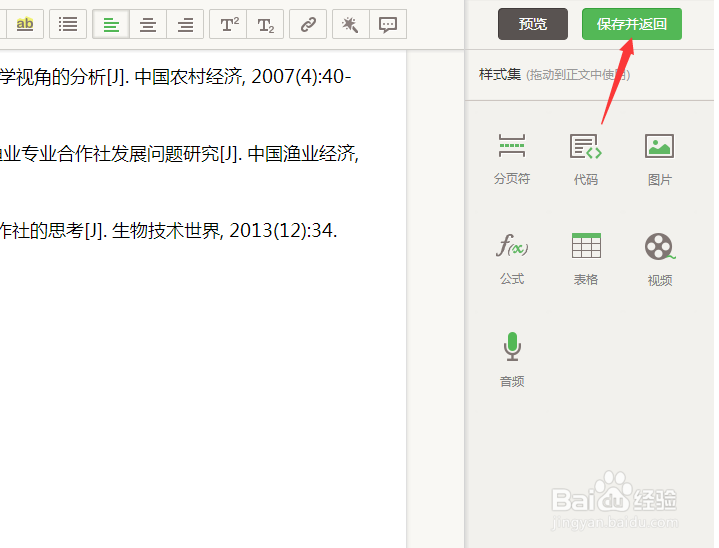Insert a hyperlink
Viewport: 719px width, 548px height.
tap(308, 24)
